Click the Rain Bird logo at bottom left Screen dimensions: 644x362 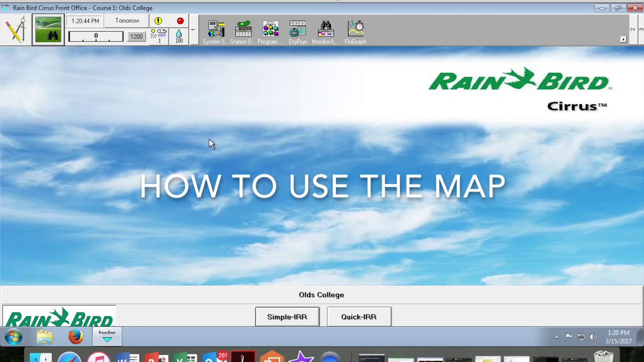[x=59, y=317]
